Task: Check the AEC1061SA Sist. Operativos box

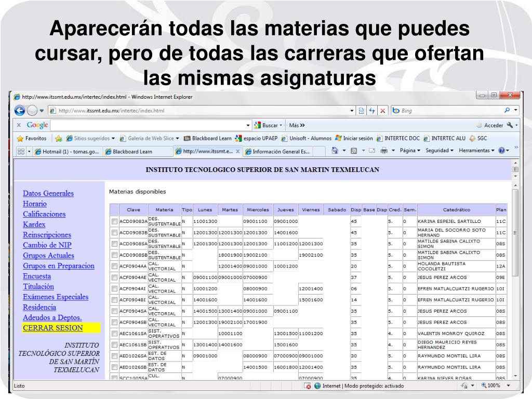Action: pos(114,334)
